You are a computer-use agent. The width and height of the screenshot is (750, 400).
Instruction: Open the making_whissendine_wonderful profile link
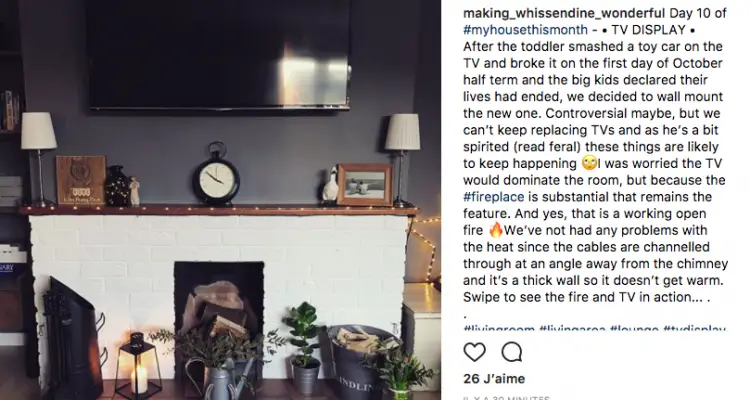click(x=564, y=13)
